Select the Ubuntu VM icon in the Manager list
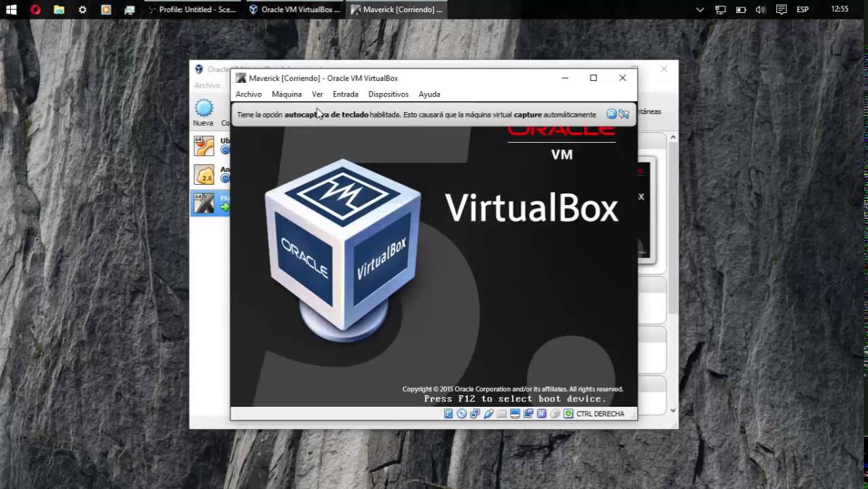Viewport: 868px width, 489px height. 204,146
